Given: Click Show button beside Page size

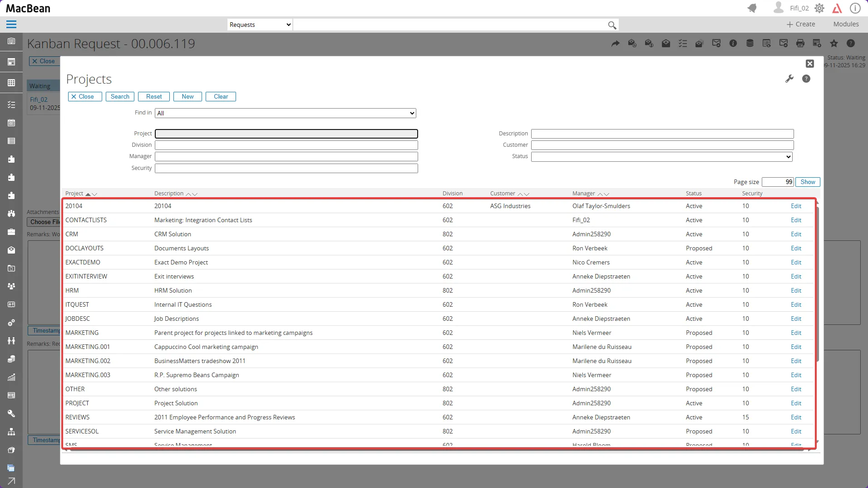Looking at the screenshot, I should (x=808, y=182).
